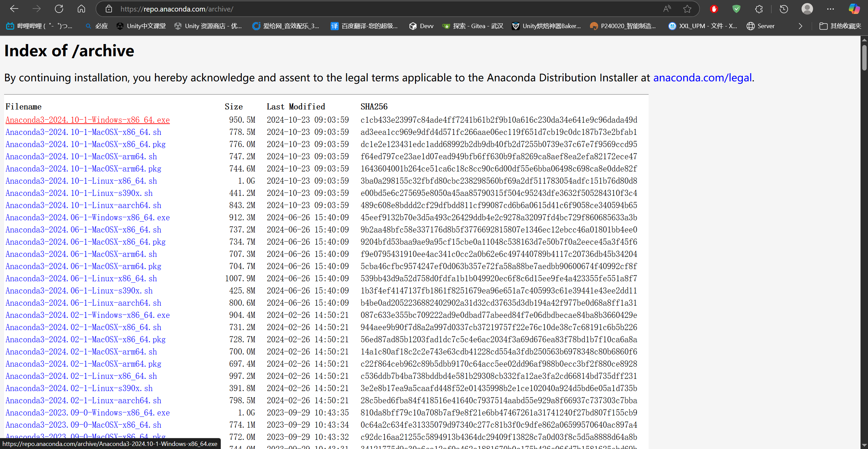
Task: Click the vertical scrollbar down arrow
Action: pos(864,445)
